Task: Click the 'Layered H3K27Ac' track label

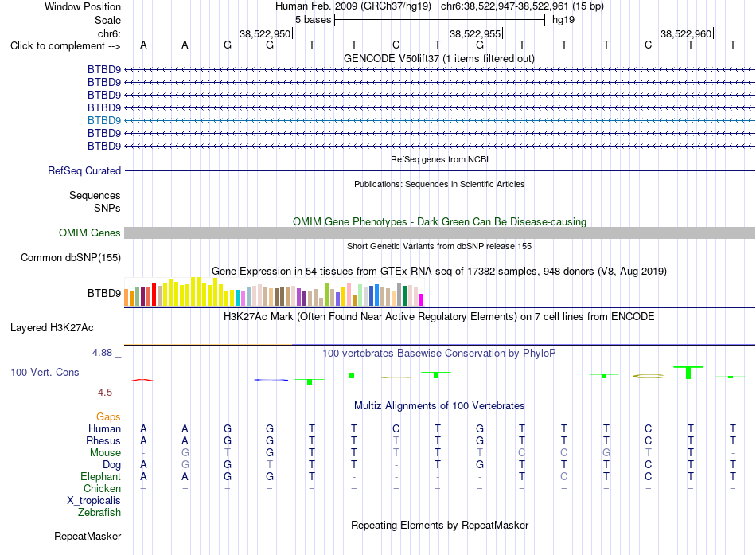Action: [x=52, y=328]
